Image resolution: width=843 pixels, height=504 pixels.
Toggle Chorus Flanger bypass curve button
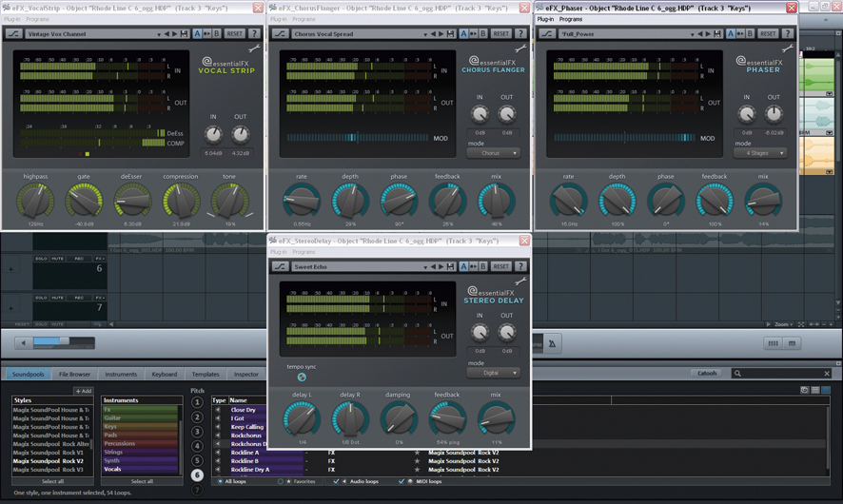point(280,34)
